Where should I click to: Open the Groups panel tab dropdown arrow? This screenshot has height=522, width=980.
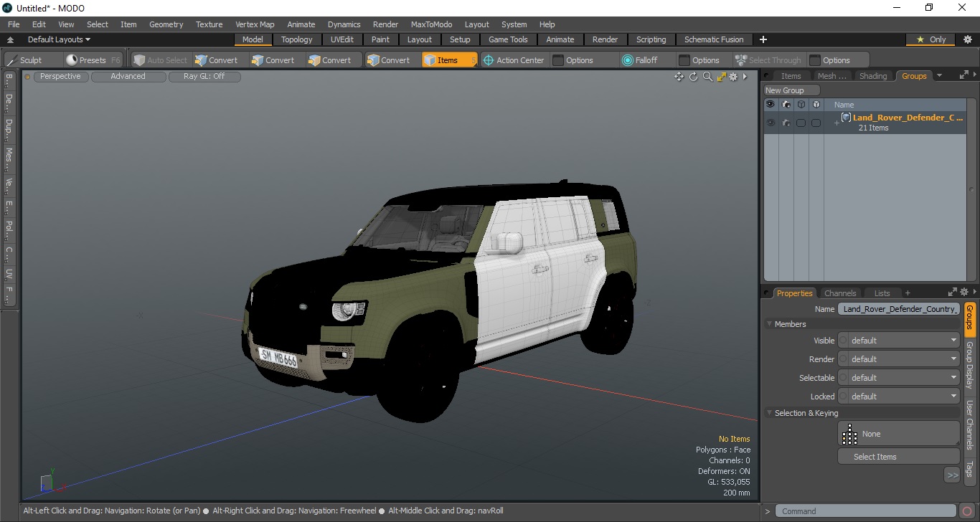click(939, 75)
